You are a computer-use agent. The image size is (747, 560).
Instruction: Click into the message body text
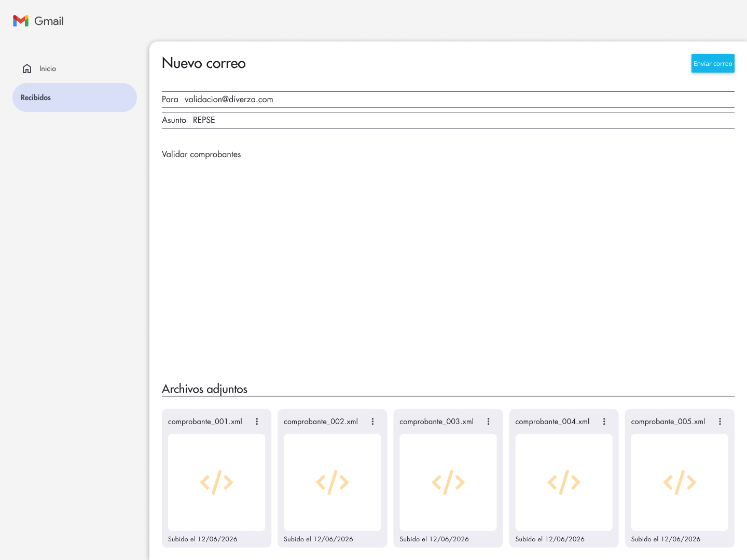[201, 155]
